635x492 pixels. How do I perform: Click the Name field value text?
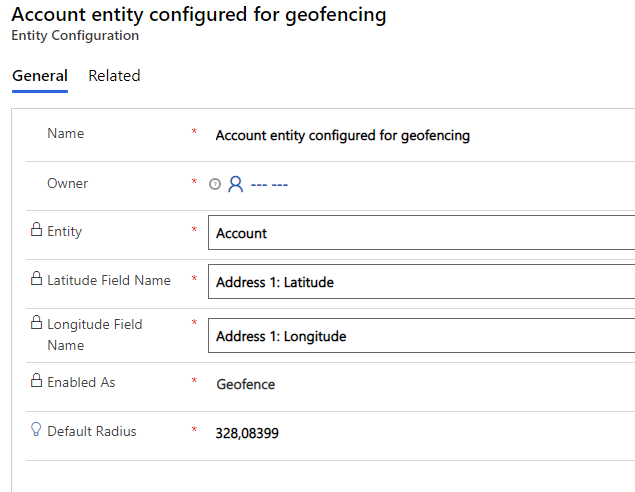pos(343,135)
